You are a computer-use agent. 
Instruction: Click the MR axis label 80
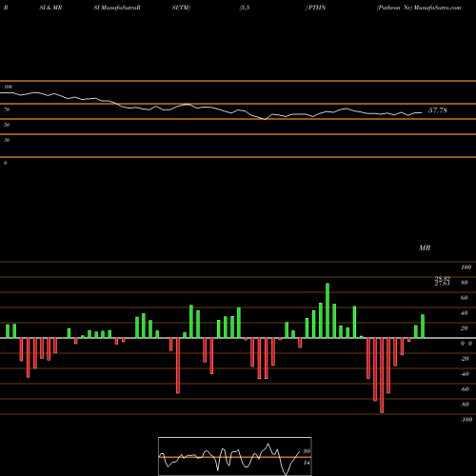coord(465,283)
